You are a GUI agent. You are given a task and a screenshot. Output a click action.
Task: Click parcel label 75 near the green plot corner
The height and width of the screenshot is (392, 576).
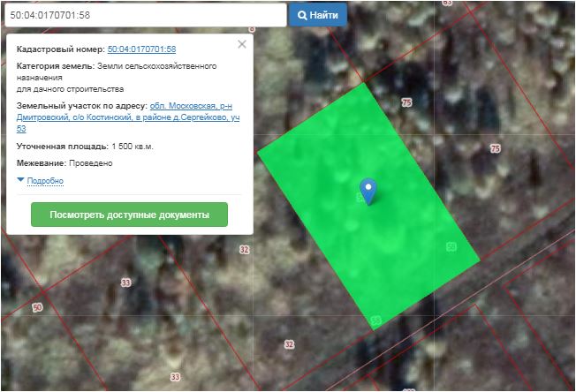pyautogui.click(x=406, y=103)
